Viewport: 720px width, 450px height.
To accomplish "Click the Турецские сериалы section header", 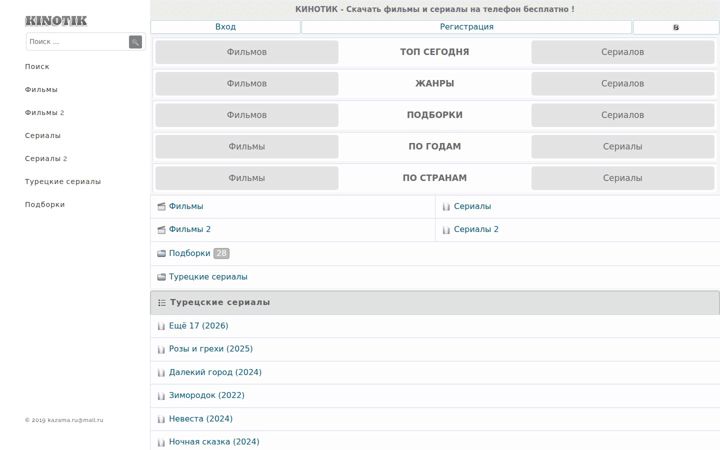I will click(x=434, y=303).
